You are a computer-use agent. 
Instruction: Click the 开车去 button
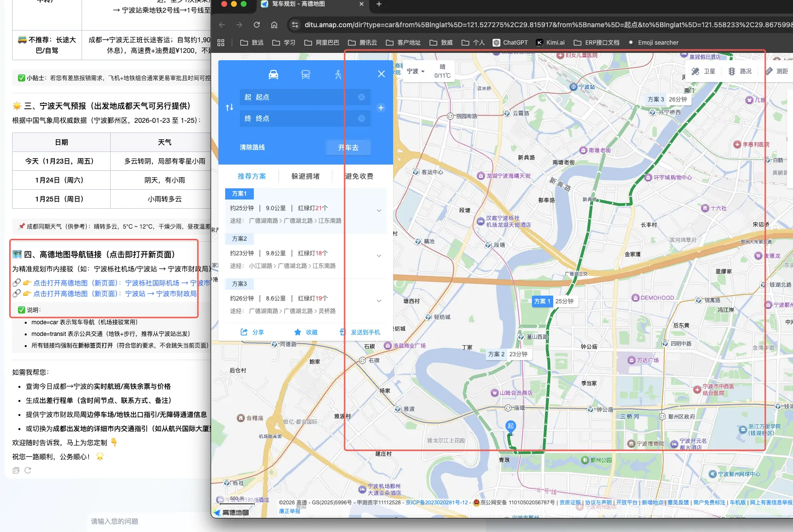point(348,148)
